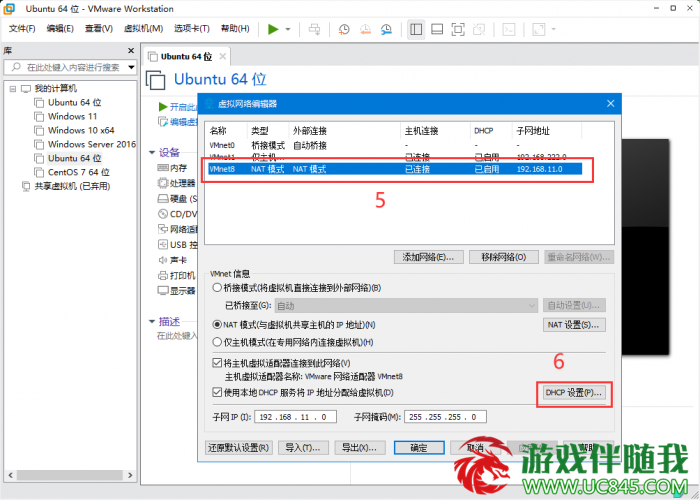The width and height of the screenshot is (700, 500).
Task: Click the 已桥接至 自动 dropdown
Action: click(x=406, y=306)
